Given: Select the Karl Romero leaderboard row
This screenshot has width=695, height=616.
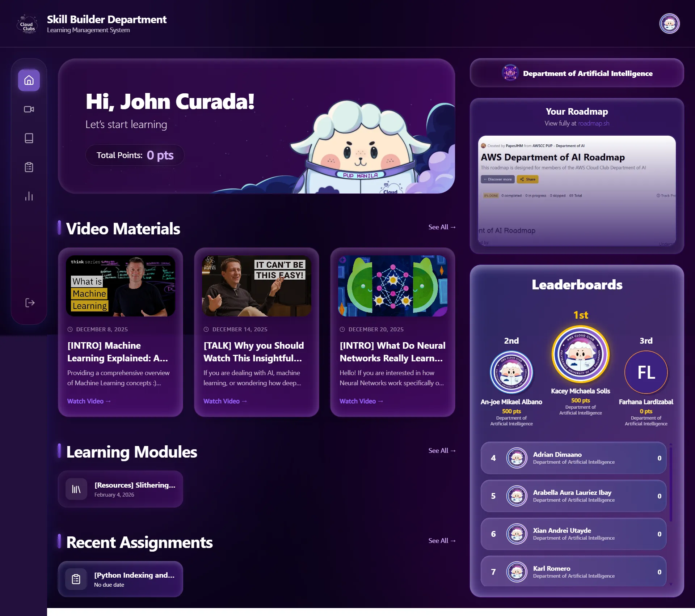Looking at the screenshot, I should click(573, 572).
